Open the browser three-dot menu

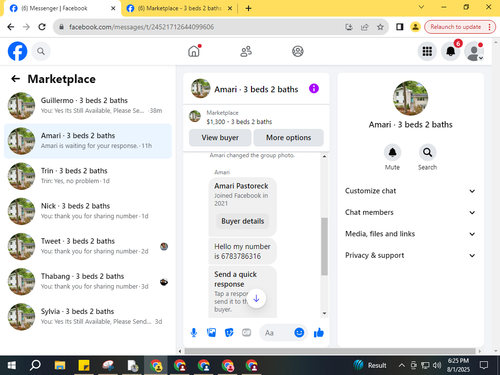(x=489, y=27)
